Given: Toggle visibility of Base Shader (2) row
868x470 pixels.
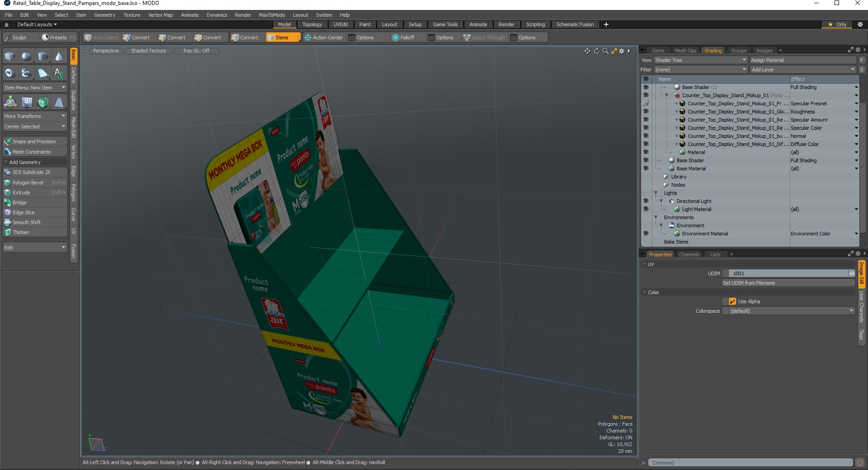Looking at the screenshot, I should click(x=646, y=87).
